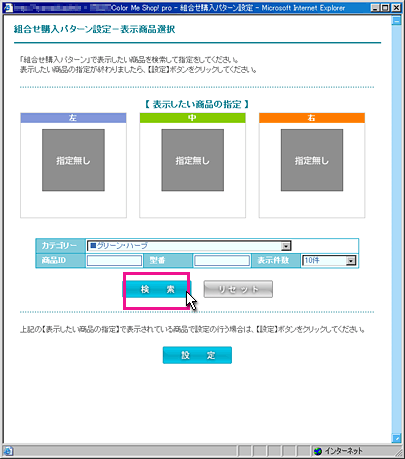Image resolution: width=405 pixels, height=459 pixels.
Task: Expand the 表示件数 10件 dropdown
Action: [329, 260]
